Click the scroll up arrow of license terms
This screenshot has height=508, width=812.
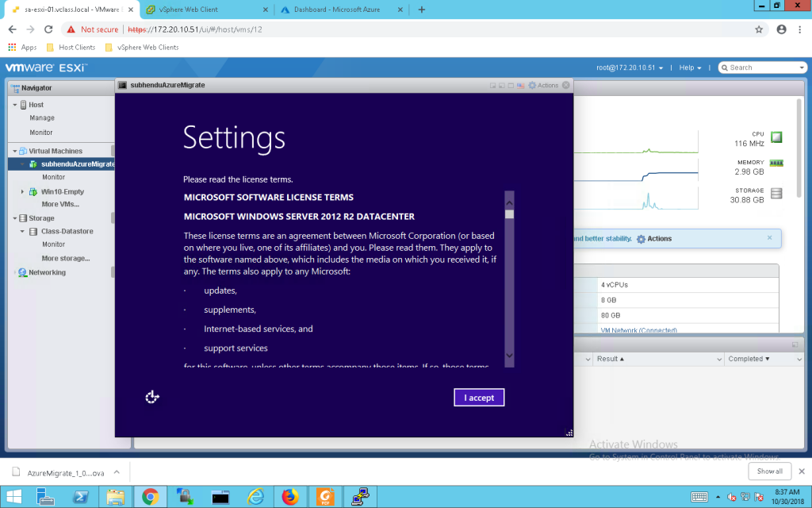click(x=509, y=202)
